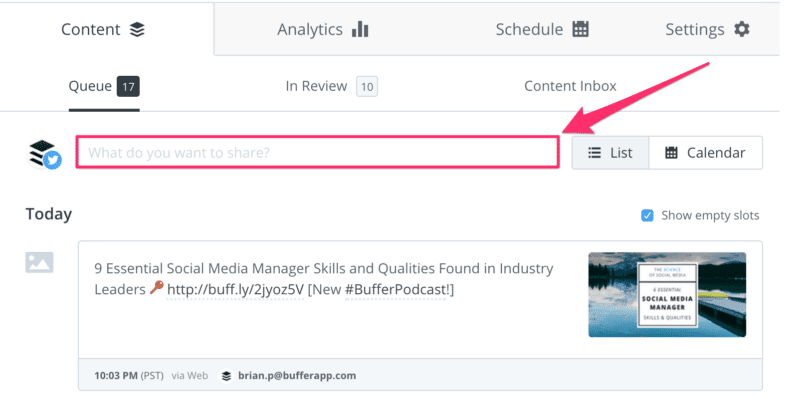Click the #BufferPodcast hashtag link
This screenshot has width=800, height=403.
click(x=396, y=290)
